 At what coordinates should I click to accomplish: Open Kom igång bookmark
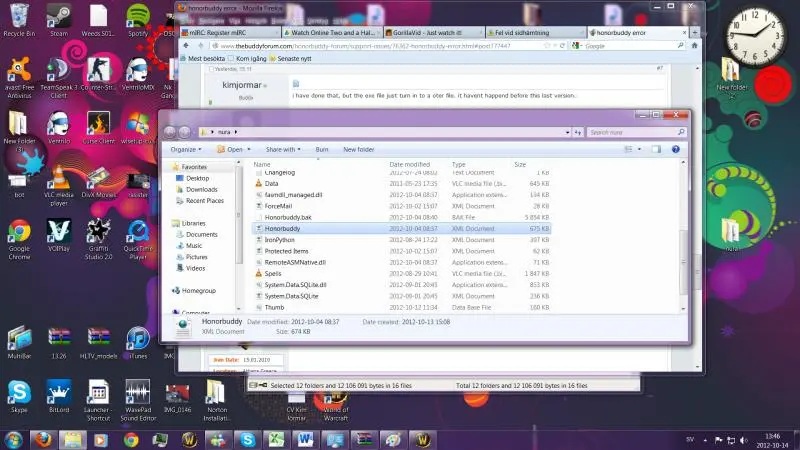click(x=247, y=59)
